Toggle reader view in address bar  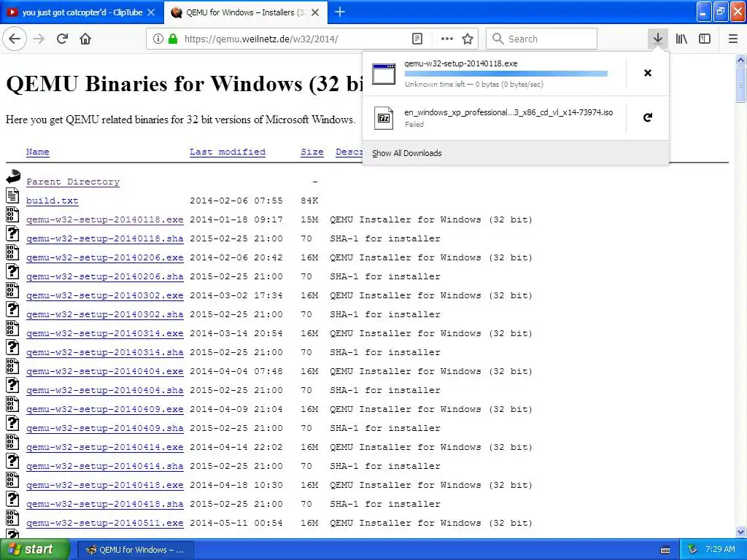pos(417,39)
